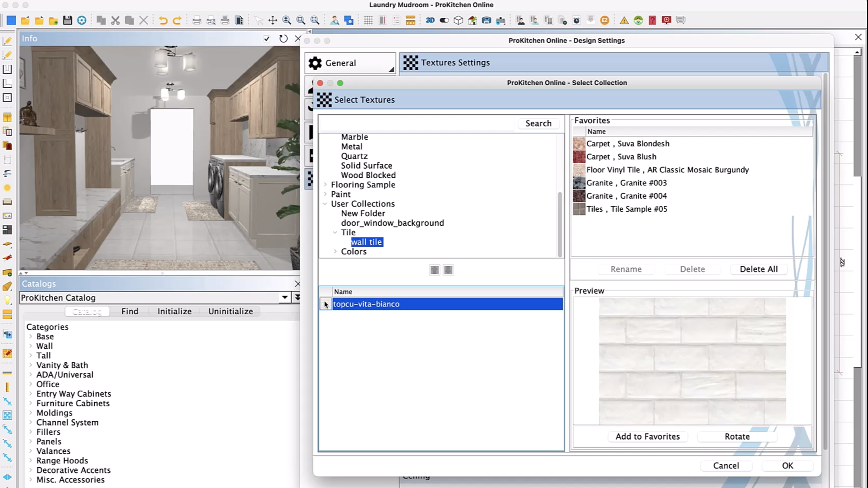Image resolution: width=868 pixels, height=488 pixels.
Task: Click the chat bubbles icon
Action: point(680,20)
